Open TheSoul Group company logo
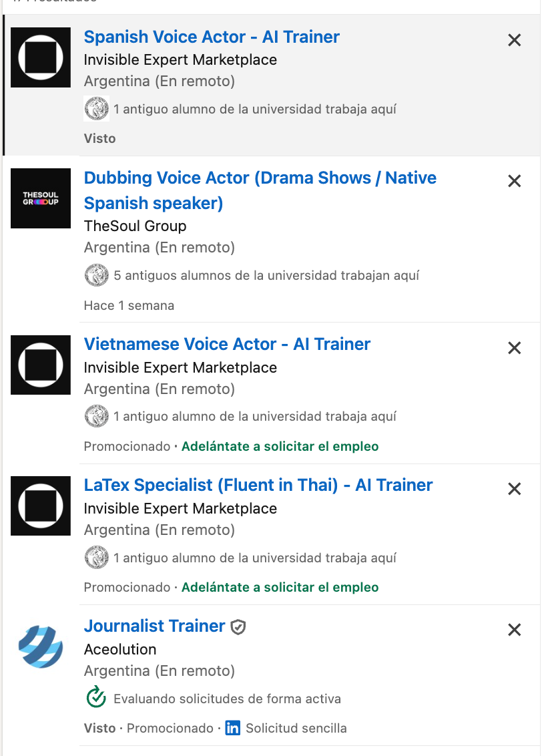Image resolution: width=554 pixels, height=756 pixels. (41, 198)
